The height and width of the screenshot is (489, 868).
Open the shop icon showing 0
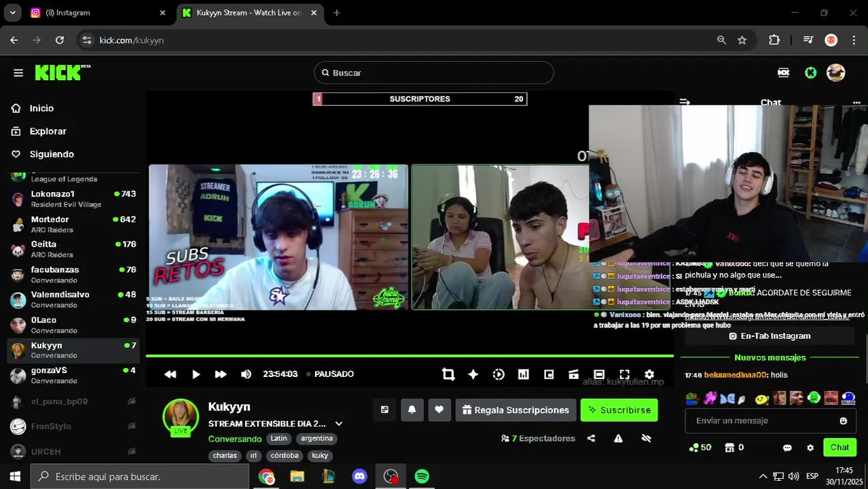pyautogui.click(x=734, y=448)
